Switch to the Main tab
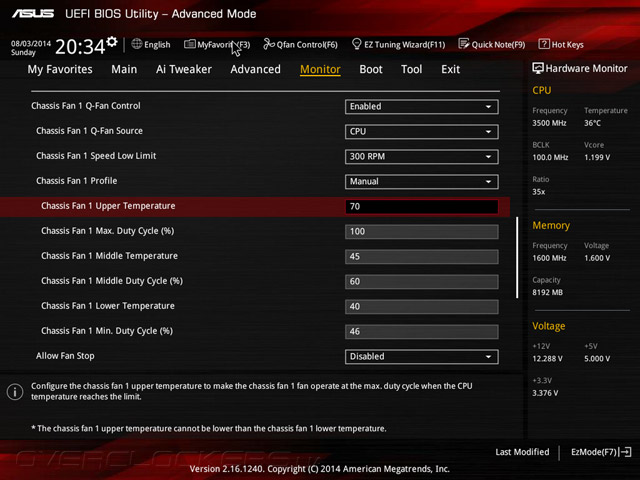This screenshot has height=480, width=640. tap(124, 69)
